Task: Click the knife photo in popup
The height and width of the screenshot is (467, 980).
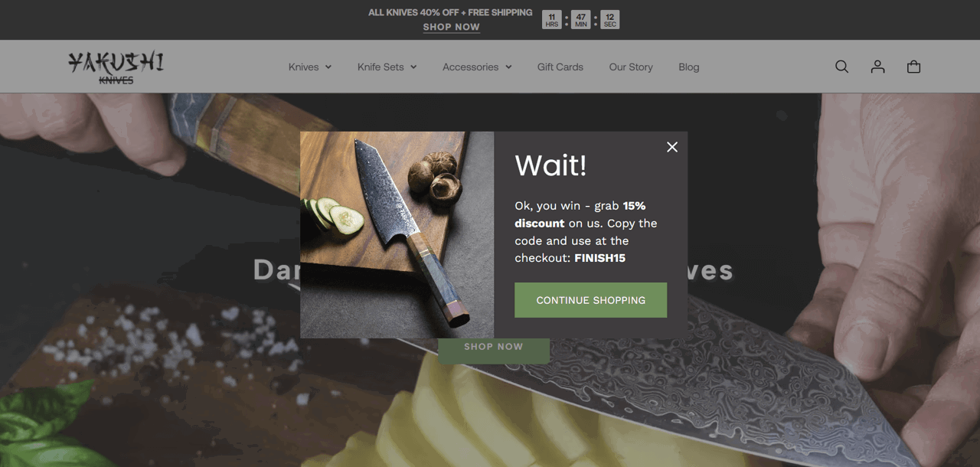Action: click(x=397, y=235)
